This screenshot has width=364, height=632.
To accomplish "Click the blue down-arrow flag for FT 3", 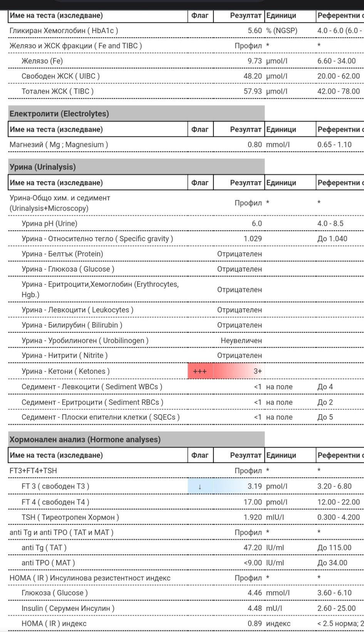I will click(200, 486).
